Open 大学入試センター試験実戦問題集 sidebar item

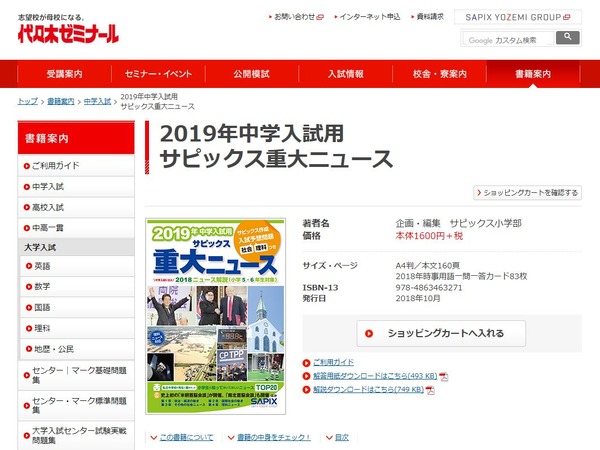pyautogui.click(x=76, y=435)
